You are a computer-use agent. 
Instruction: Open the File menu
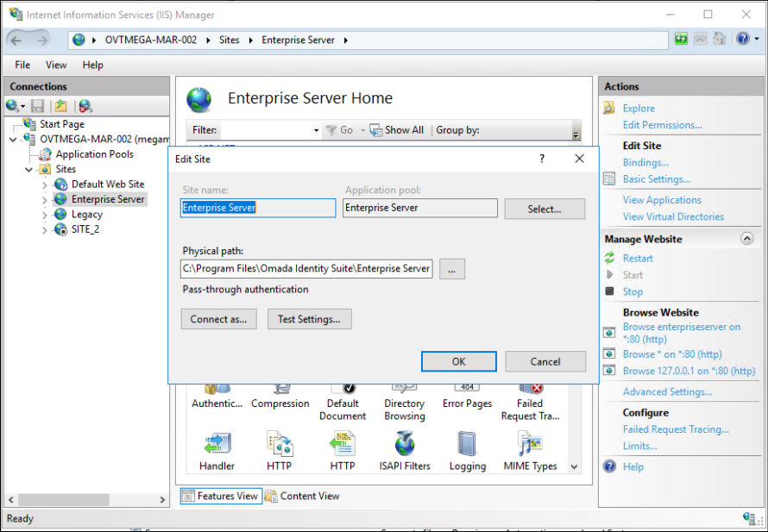click(22, 65)
